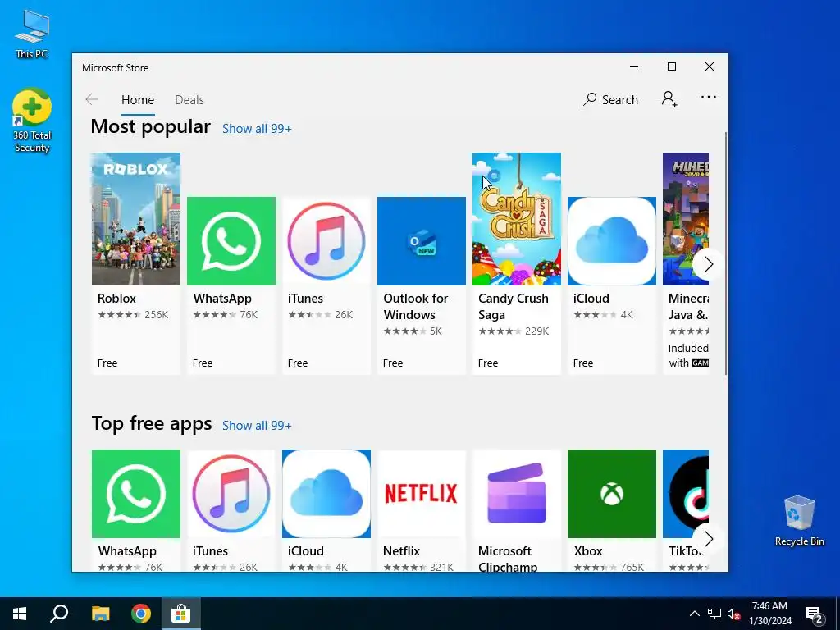Launch Google Chrome from the taskbar

pyautogui.click(x=141, y=614)
